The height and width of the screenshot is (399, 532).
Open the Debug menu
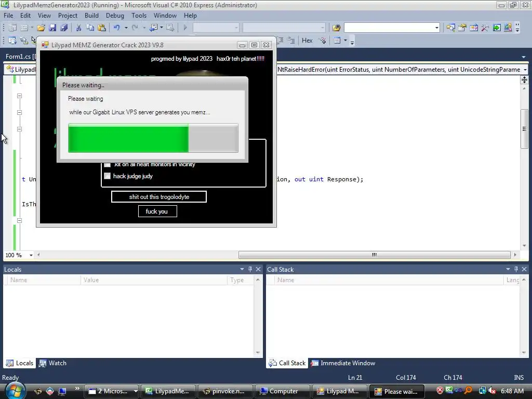[x=115, y=16]
